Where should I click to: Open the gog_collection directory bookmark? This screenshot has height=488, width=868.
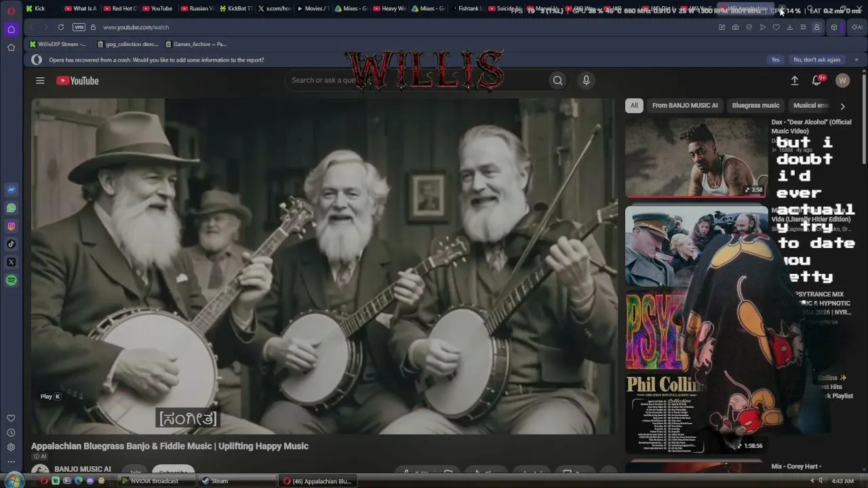coord(128,44)
